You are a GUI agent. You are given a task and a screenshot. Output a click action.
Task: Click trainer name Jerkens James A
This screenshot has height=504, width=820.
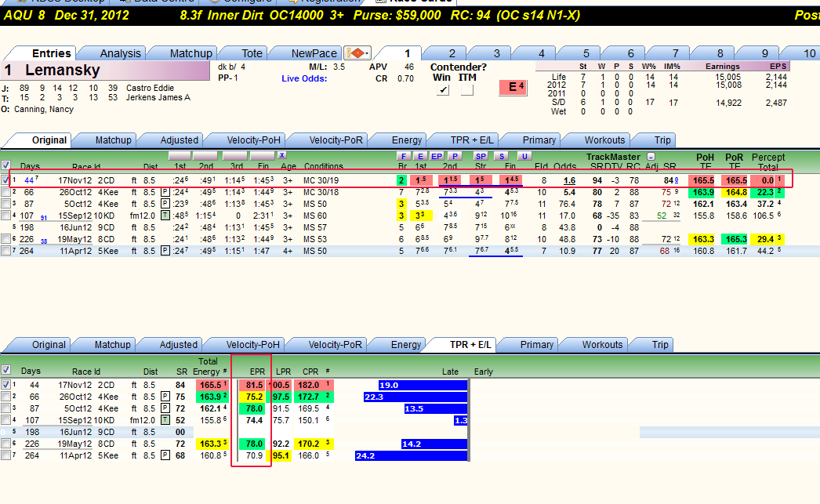click(x=158, y=97)
